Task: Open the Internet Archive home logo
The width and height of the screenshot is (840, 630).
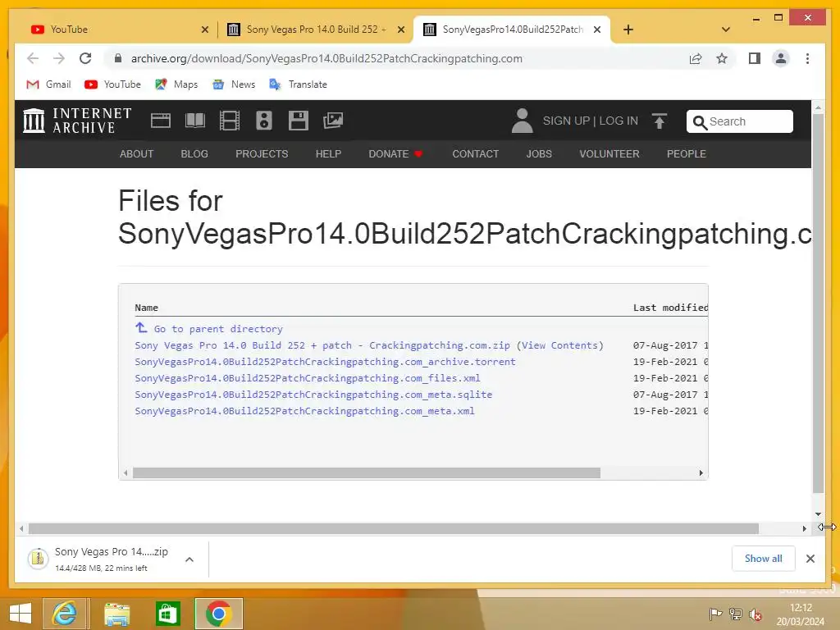Action: coord(77,121)
